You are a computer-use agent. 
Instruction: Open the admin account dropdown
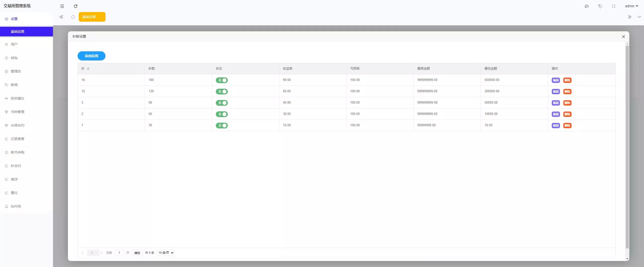click(631, 6)
